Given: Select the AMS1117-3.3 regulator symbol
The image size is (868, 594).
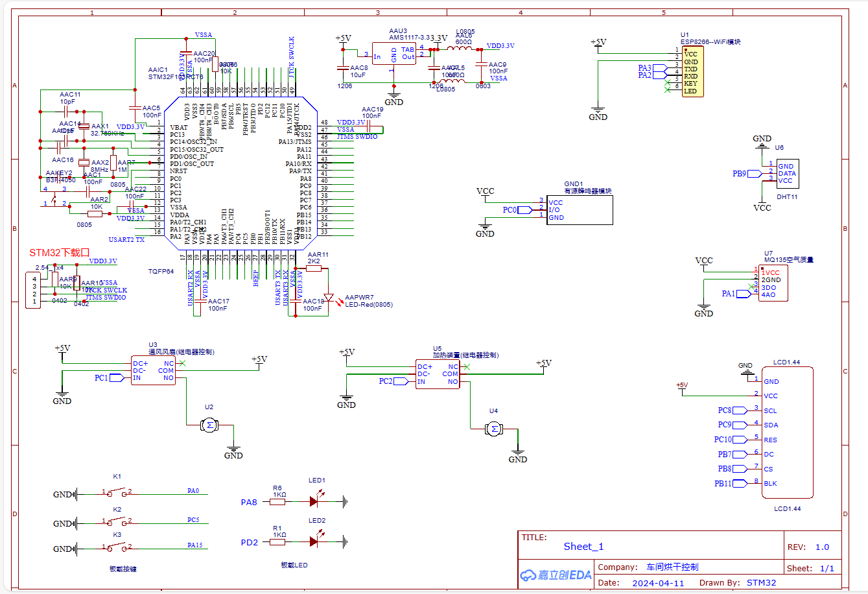Looking at the screenshot, I should [x=394, y=53].
